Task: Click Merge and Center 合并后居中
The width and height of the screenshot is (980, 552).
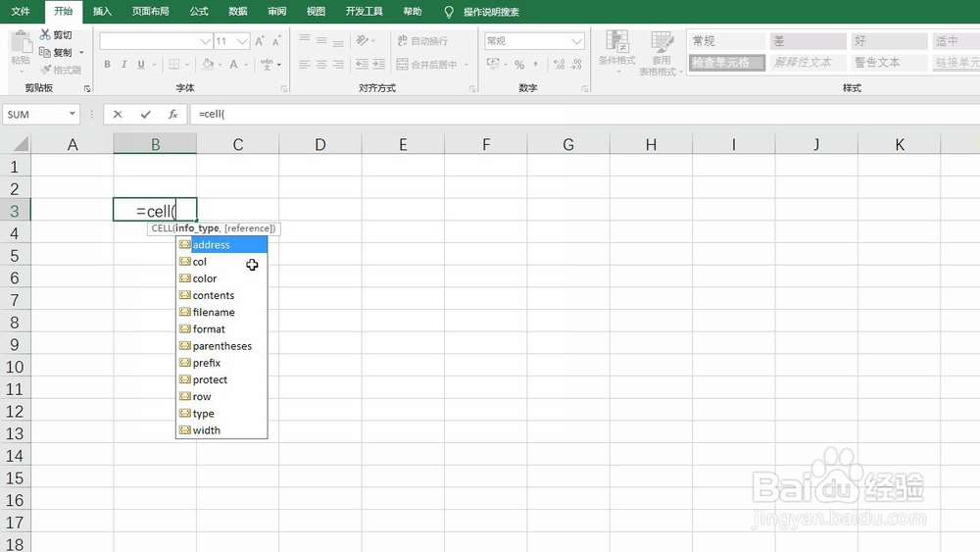Action: click(427, 64)
